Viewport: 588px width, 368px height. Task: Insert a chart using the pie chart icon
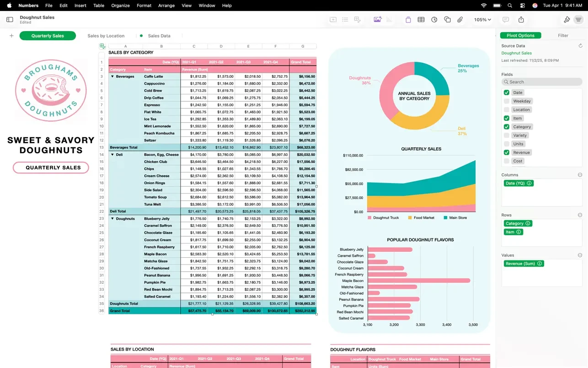tap(434, 20)
